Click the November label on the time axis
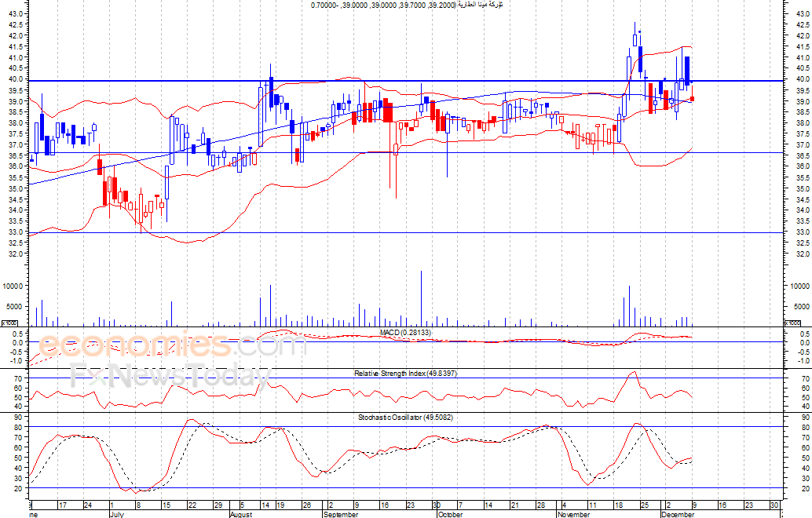 (572, 515)
